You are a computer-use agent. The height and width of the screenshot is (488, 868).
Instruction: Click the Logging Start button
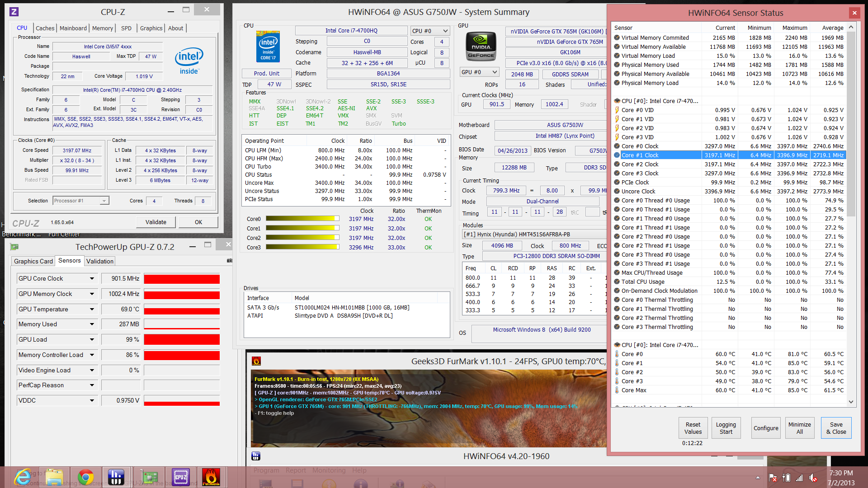[x=726, y=428]
